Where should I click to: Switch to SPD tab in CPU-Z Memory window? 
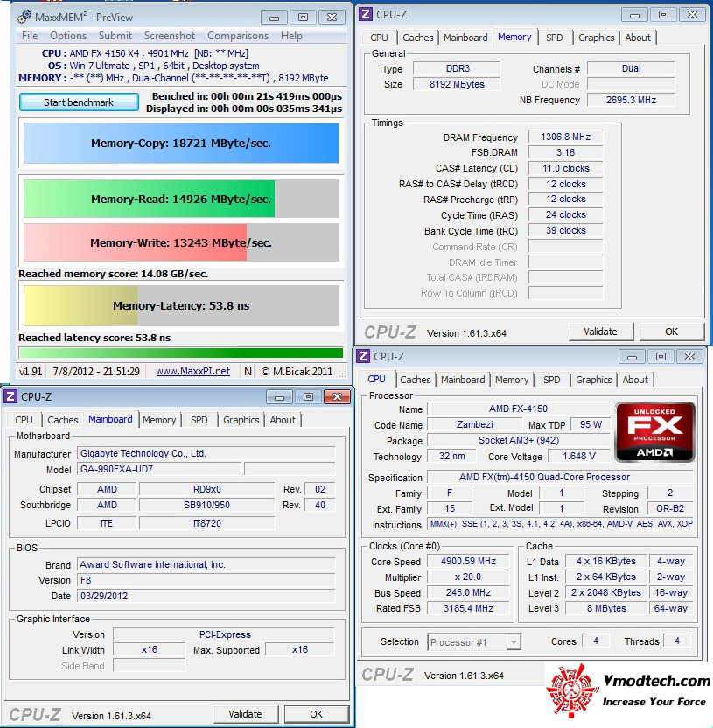pos(555,38)
